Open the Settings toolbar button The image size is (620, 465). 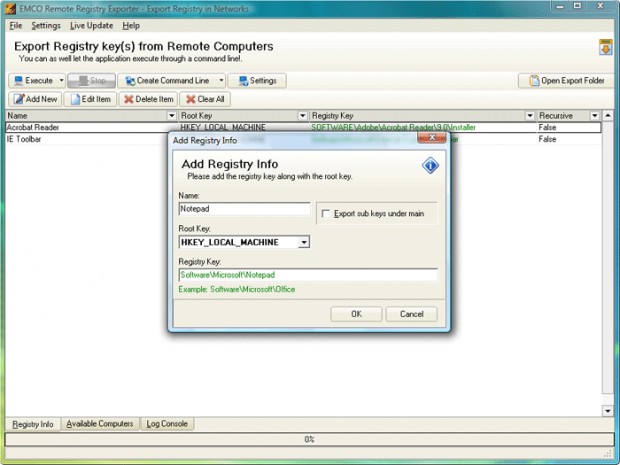pos(257,81)
